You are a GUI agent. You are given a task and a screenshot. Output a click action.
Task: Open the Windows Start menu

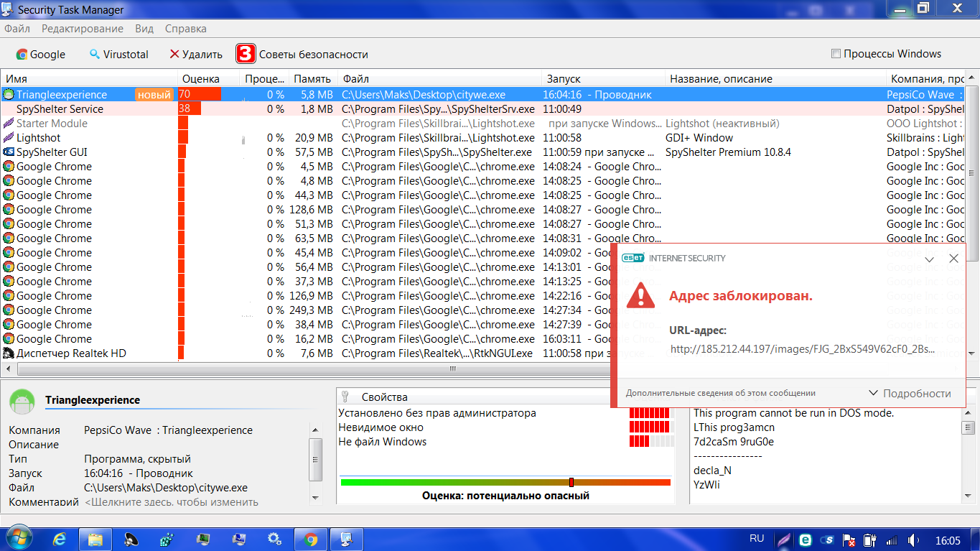click(18, 539)
